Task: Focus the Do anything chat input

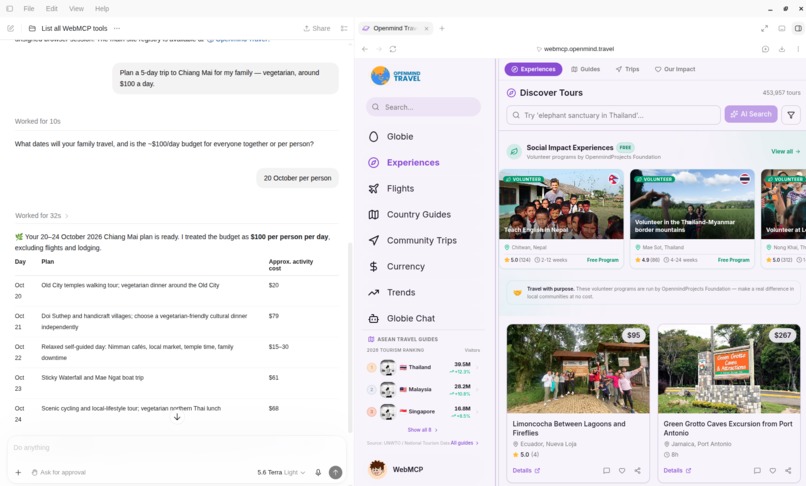Action: [x=176, y=447]
